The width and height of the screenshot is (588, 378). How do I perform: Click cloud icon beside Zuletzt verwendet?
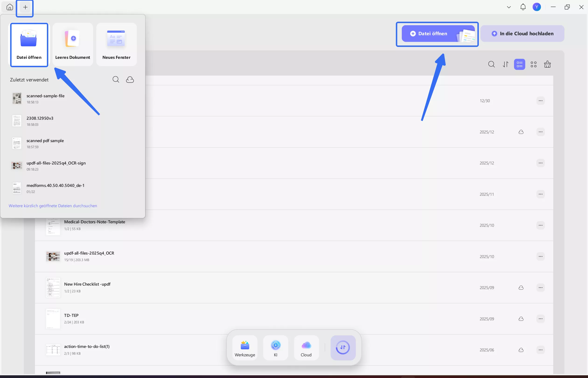click(x=130, y=80)
